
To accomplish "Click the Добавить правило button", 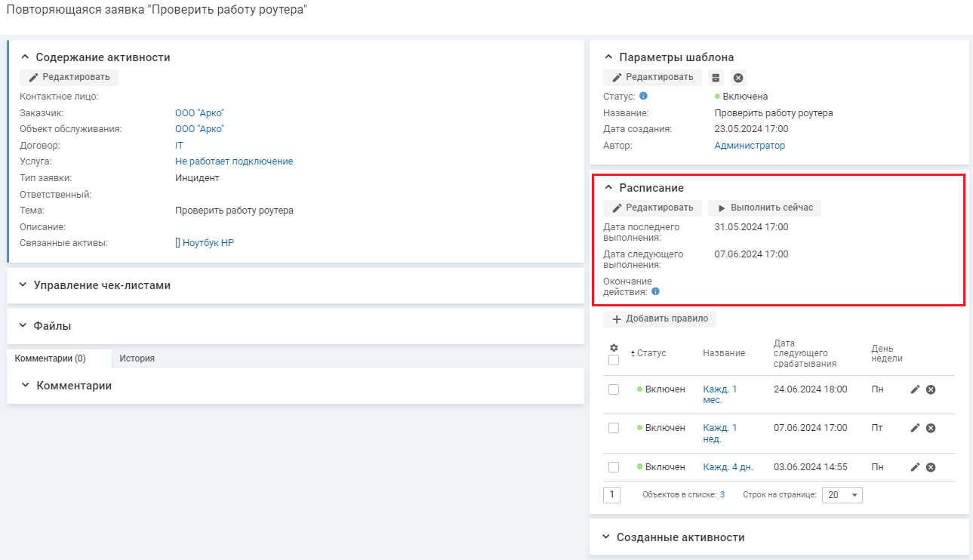I will (660, 318).
